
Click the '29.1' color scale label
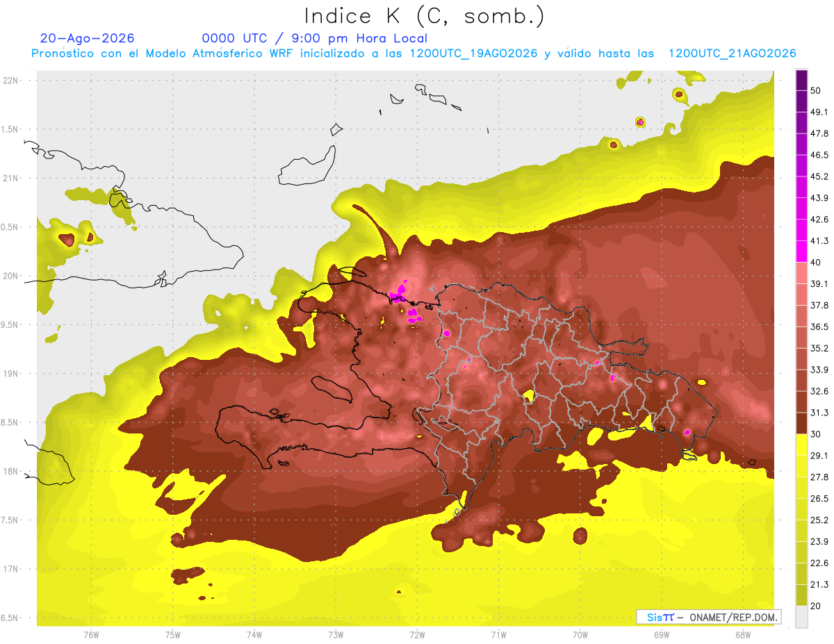[819, 456]
